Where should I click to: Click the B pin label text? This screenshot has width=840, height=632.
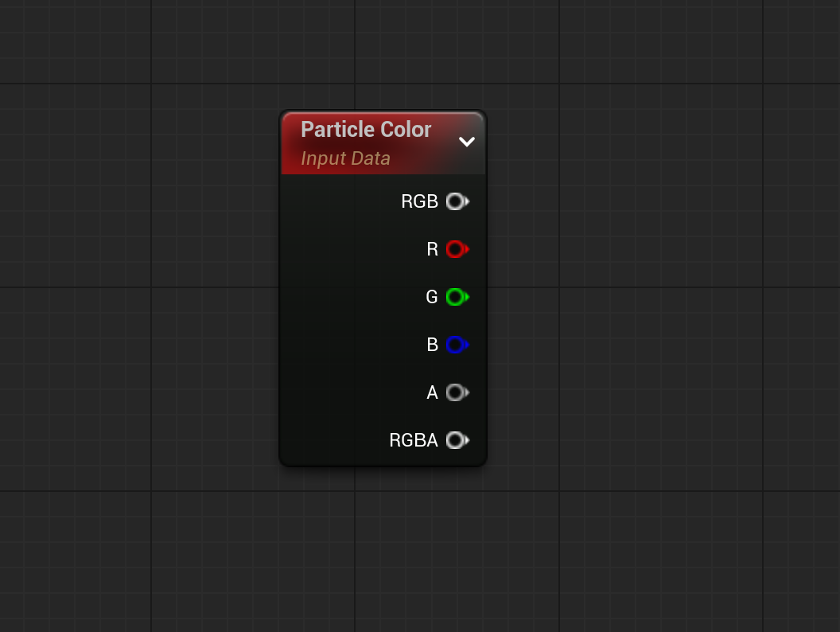[432, 345]
